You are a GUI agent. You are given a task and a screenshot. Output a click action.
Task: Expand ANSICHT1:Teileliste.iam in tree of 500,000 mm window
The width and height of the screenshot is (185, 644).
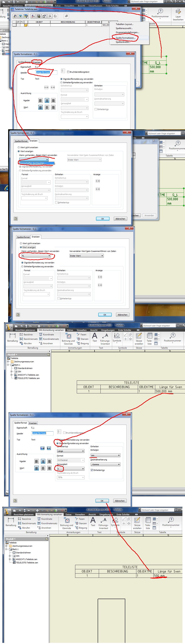(11, 375)
